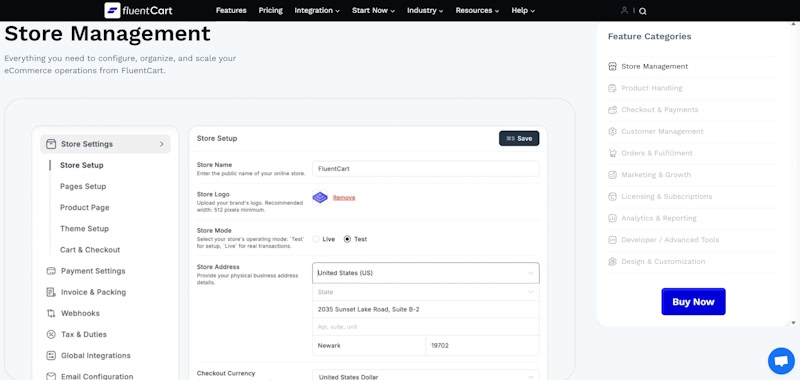The width and height of the screenshot is (800, 380).
Task: Click the search magnifier icon
Action: pyautogui.click(x=642, y=11)
